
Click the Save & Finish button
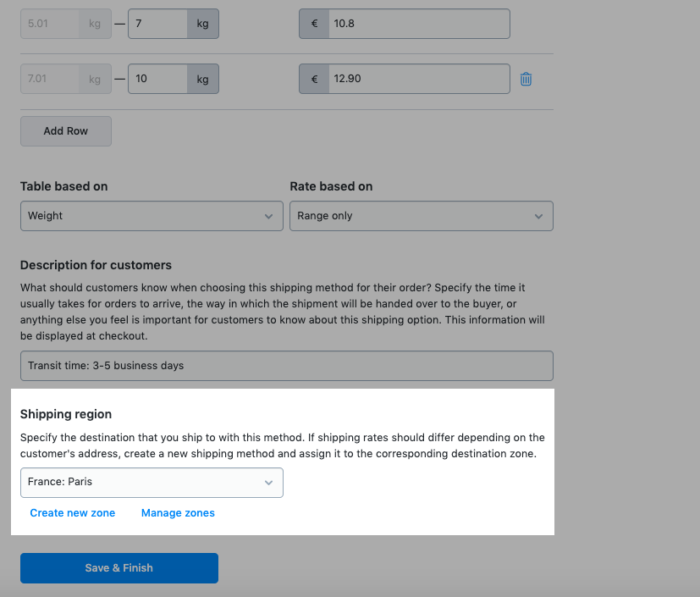click(119, 568)
